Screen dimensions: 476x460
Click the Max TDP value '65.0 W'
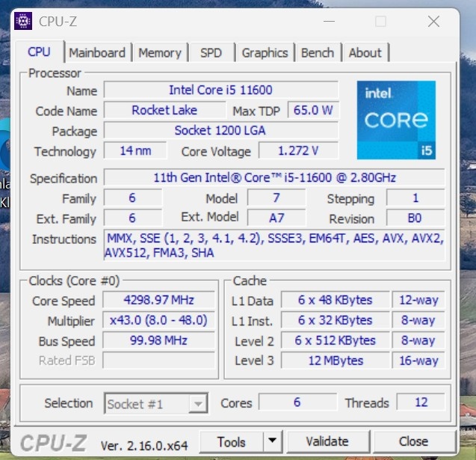click(313, 110)
